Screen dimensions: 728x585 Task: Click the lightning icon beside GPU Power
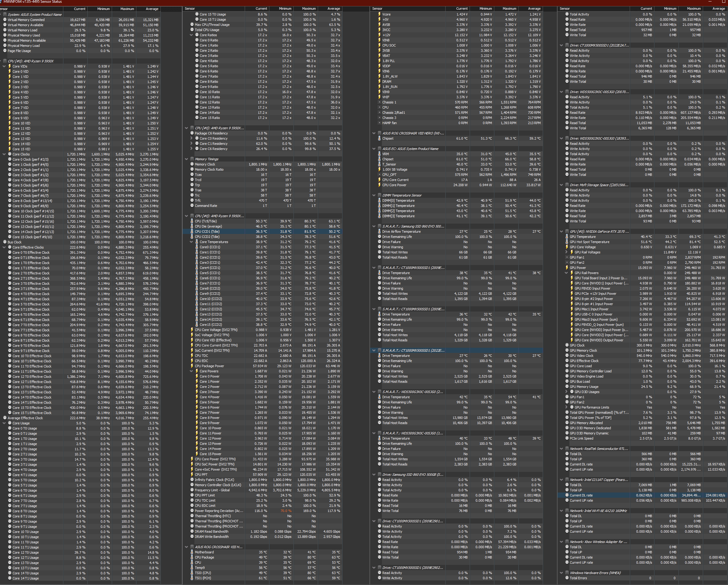tap(567, 268)
